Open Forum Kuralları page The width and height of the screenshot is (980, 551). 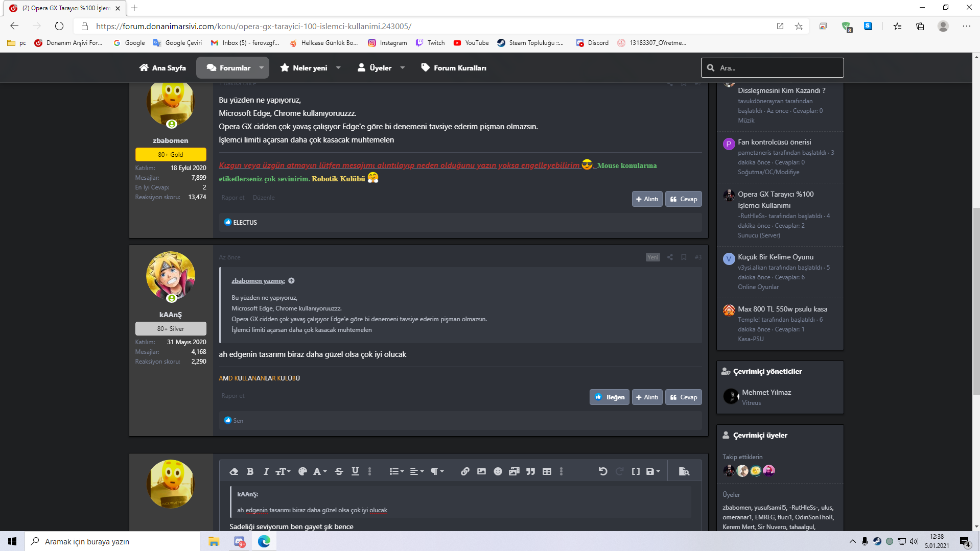pos(454,68)
